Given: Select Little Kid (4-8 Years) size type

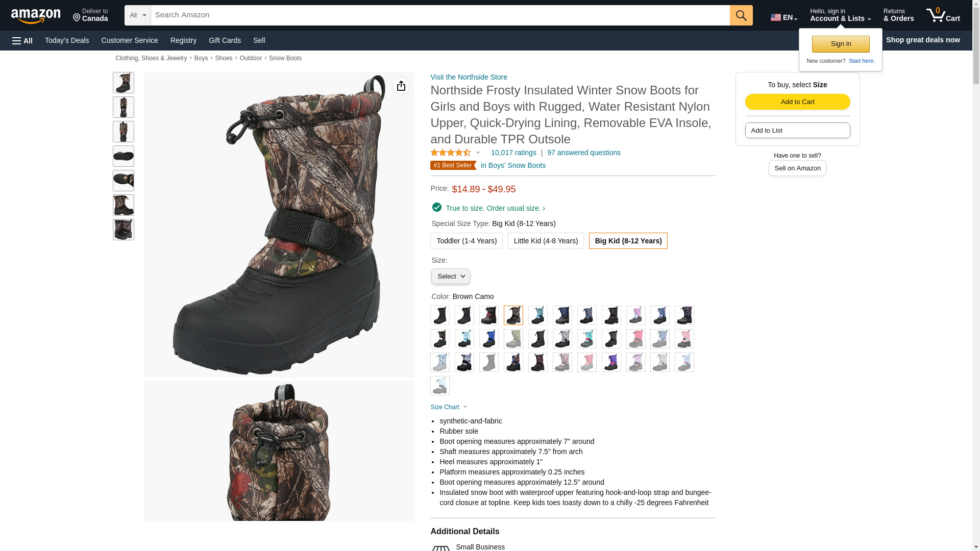Looking at the screenshot, I should (x=546, y=241).
